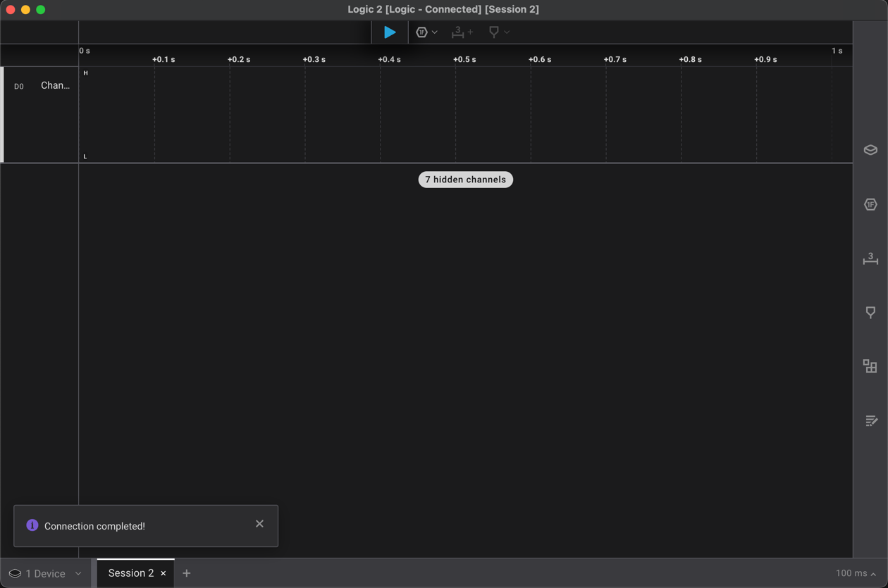The height and width of the screenshot is (588, 888).
Task: Click the +0.1 s timeline mark
Action: click(164, 59)
